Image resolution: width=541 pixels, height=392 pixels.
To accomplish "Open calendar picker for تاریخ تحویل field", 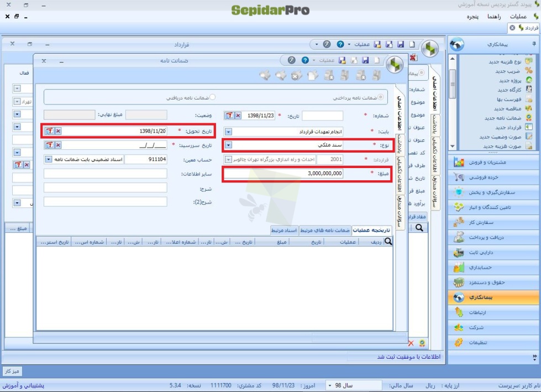I will 50,131.
